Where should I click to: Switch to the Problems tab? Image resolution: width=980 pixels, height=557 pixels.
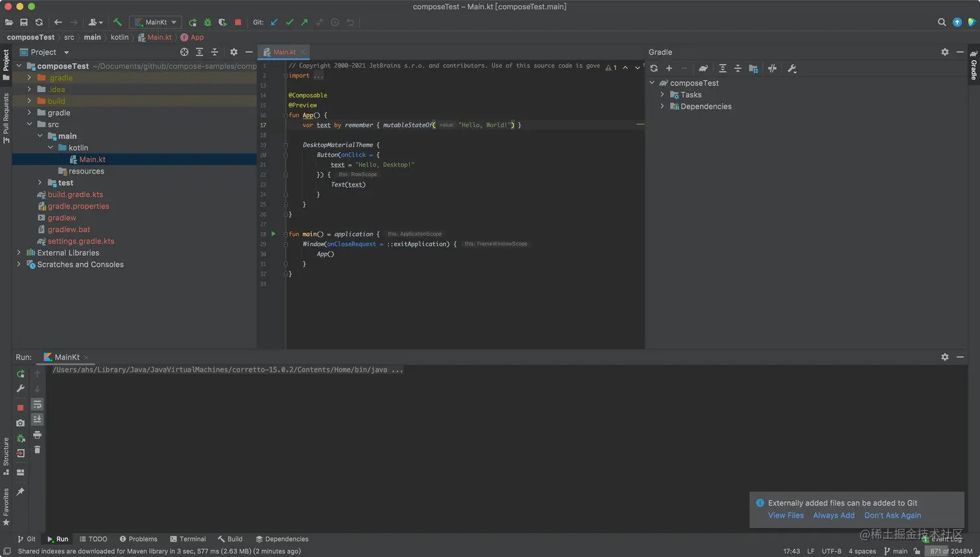pyautogui.click(x=139, y=539)
